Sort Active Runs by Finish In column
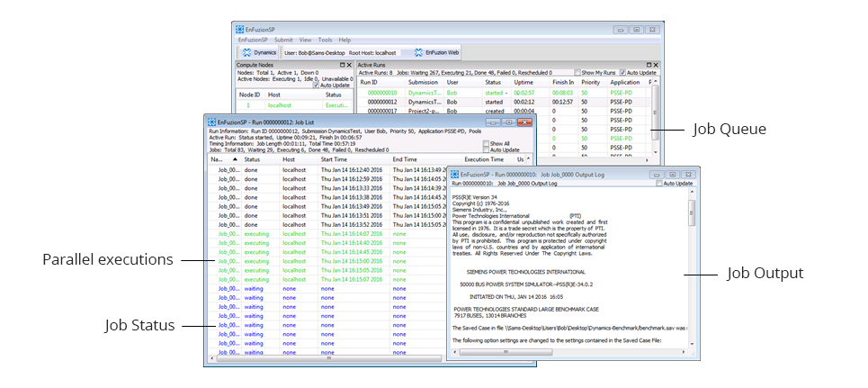Image resolution: width=868 pixels, height=388 pixels. 564,82
